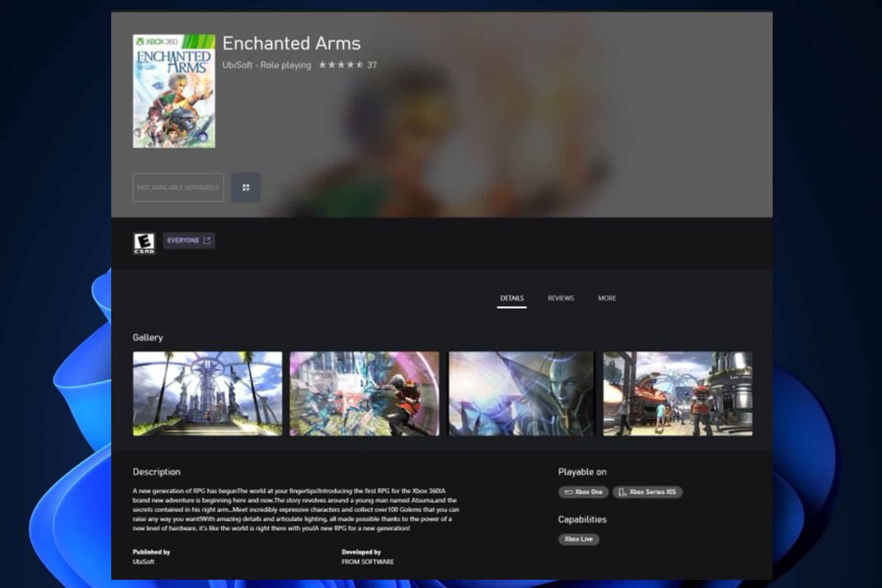Switch to the Details tab
The width and height of the screenshot is (882, 588).
[x=512, y=298]
